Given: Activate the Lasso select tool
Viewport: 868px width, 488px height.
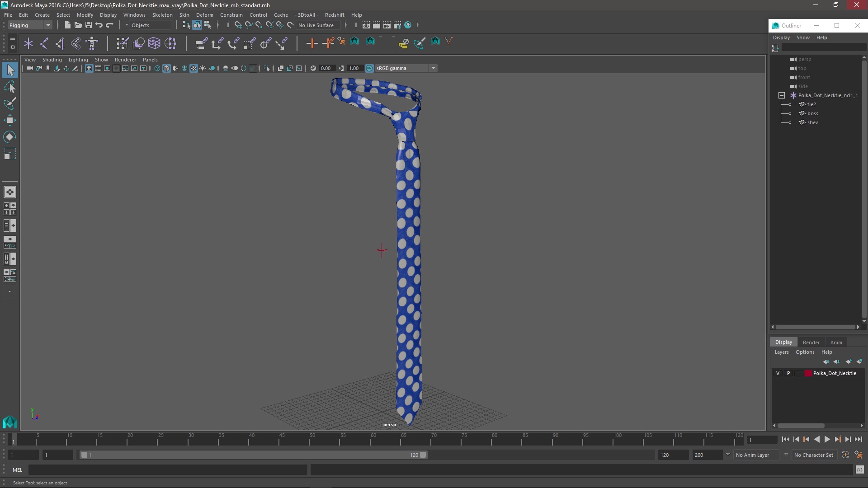Looking at the screenshot, I should [10, 87].
